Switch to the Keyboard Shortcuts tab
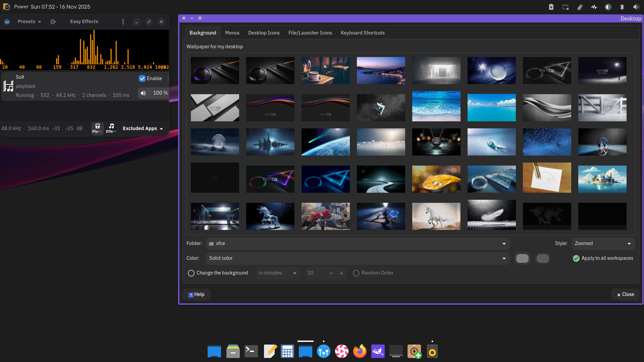This screenshot has width=644, height=362. pyautogui.click(x=363, y=33)
